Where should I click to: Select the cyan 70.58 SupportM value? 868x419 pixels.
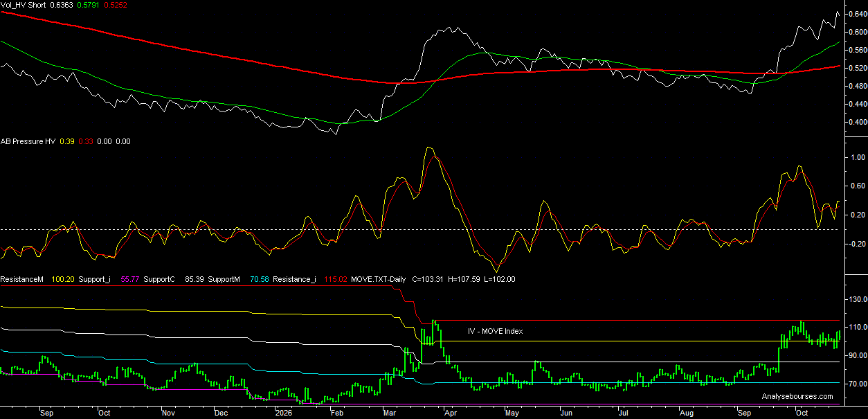point(259,280)
